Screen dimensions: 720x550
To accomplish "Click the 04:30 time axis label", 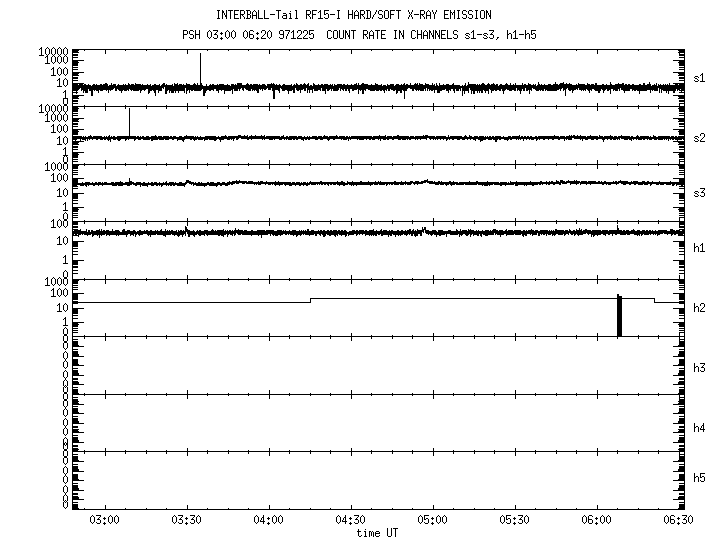I will coord(351,521).
